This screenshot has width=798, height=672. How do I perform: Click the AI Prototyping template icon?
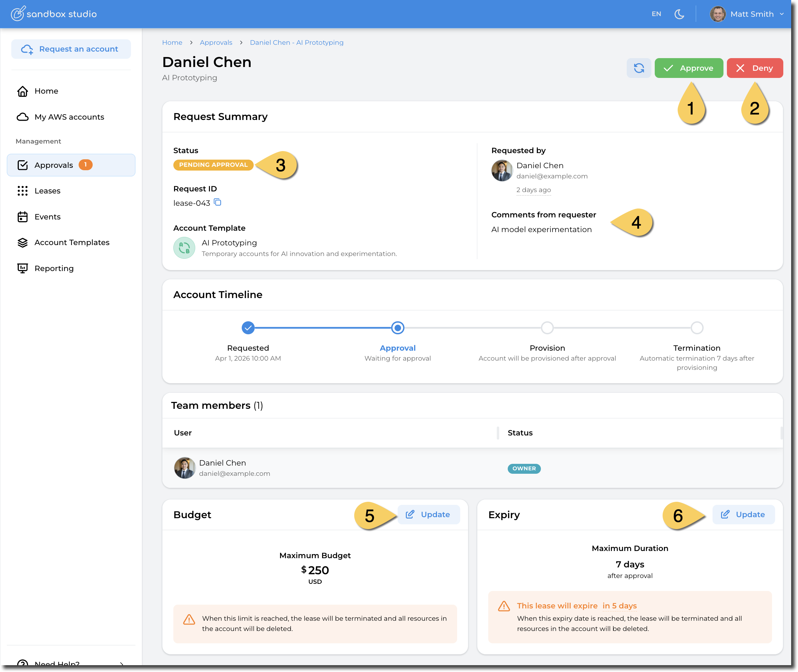coord(184,248)
